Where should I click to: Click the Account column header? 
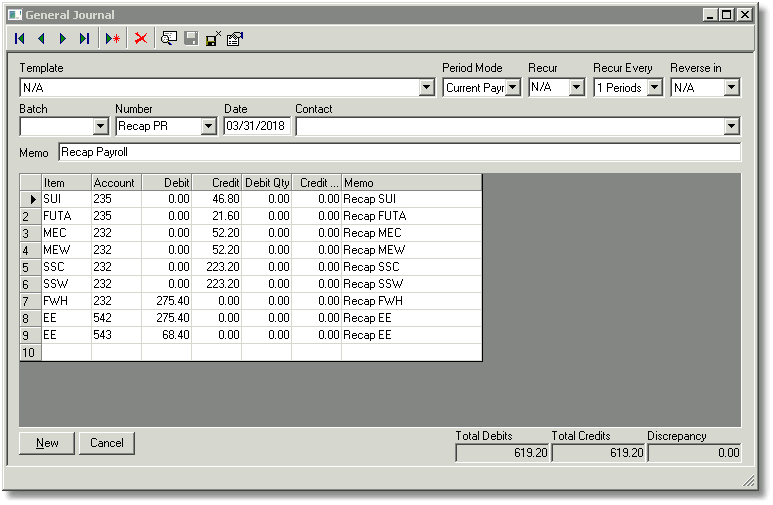click(116, 182)
